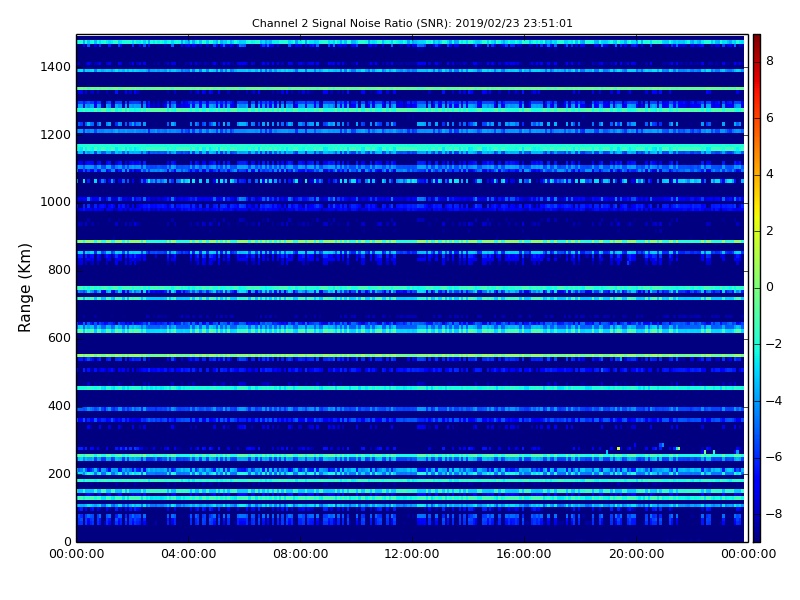800x600 pixels.
Task: Pick the colorbar tick label 4
Action: pos(770,174)
